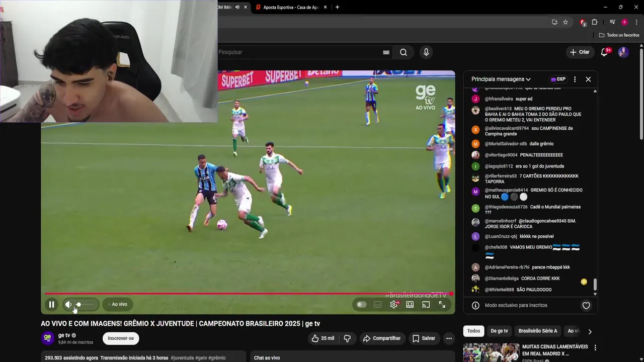Open the #getv hashtag
Viewport: 644px width, 362px height.
click(x=201, y=358)
